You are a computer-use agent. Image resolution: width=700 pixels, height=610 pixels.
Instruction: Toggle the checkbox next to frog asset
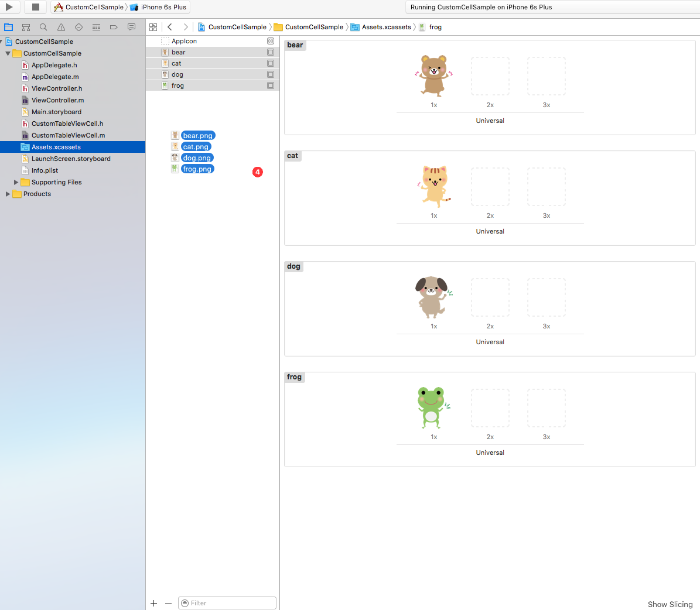pyautogui.click(x=270, y=85)
